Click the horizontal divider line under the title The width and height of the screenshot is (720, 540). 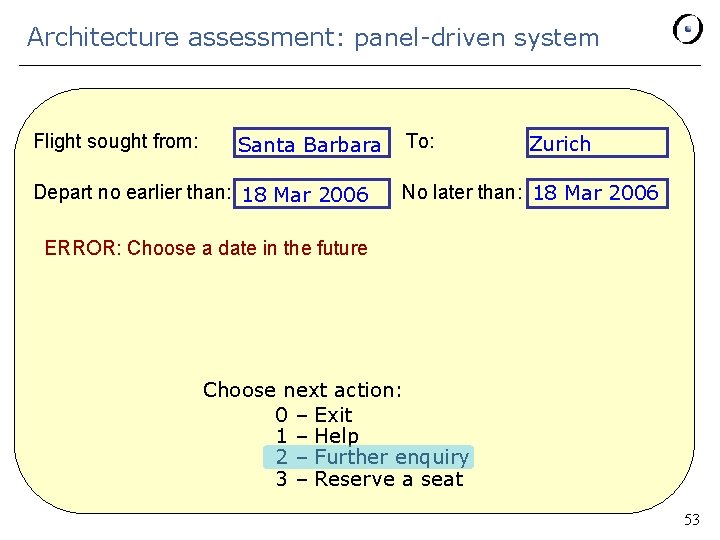(x=360, y=67)
